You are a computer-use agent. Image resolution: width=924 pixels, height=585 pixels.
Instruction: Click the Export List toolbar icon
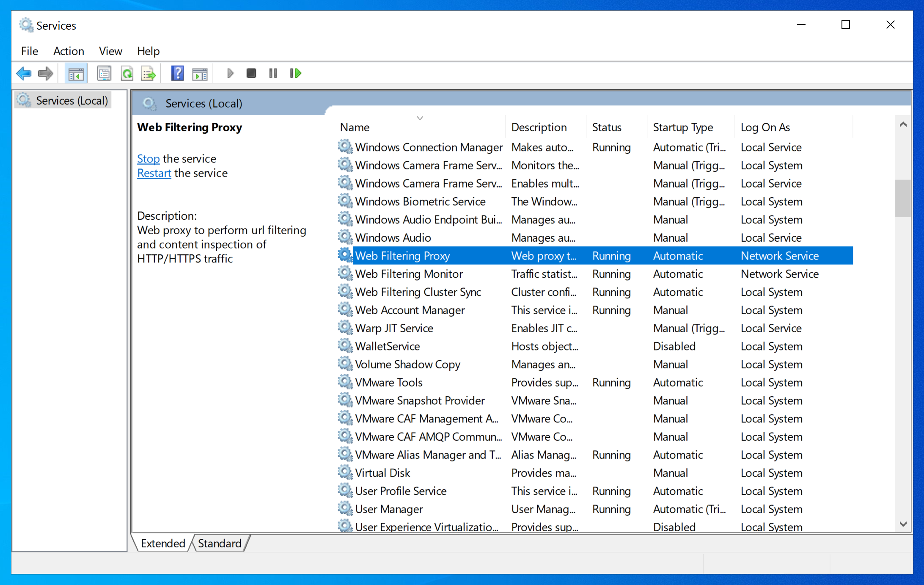click(x=148, y=74)
